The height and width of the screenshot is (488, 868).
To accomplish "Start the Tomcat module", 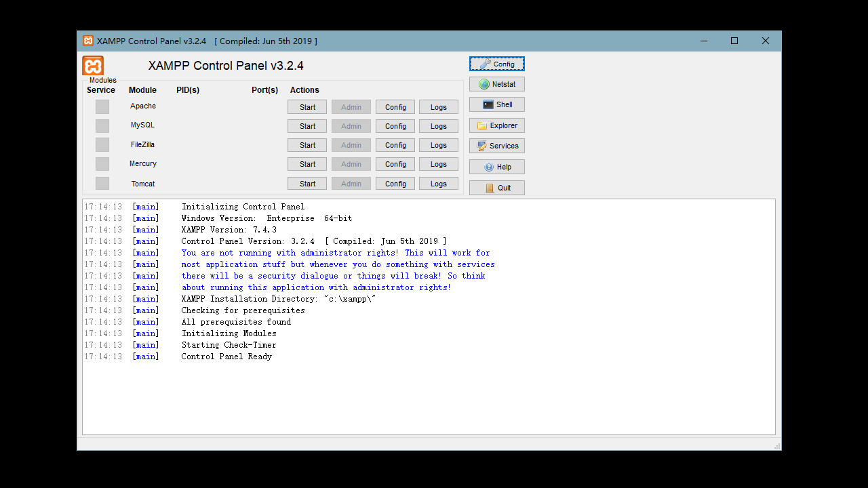I will [x=307, y=184].
